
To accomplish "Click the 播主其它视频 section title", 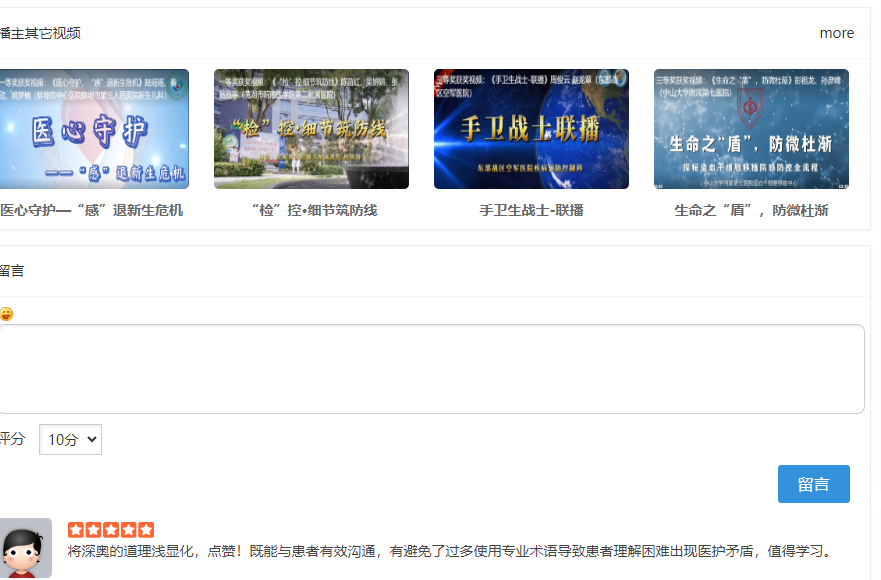I will (x=41, y=33).
